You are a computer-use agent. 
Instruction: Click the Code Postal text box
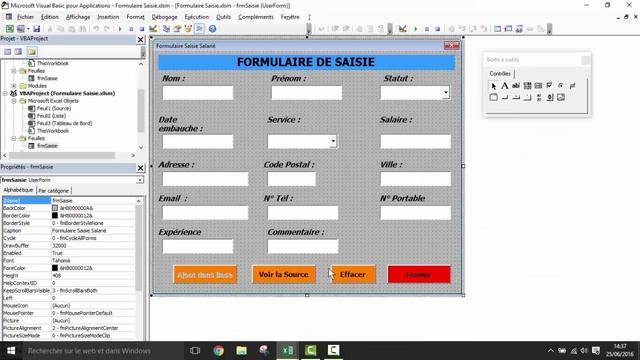[x=291, y=179]
